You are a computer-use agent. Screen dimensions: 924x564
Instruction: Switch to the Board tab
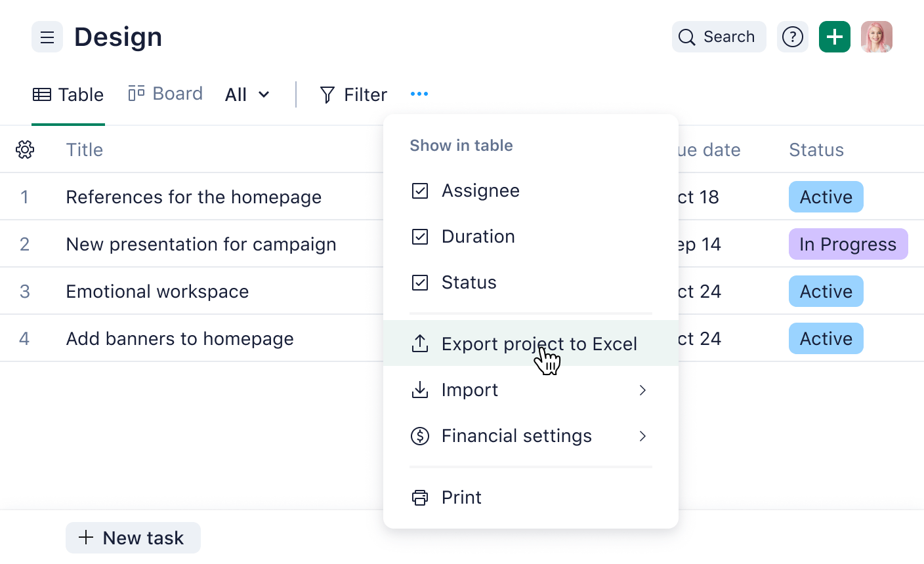[165, 94]
